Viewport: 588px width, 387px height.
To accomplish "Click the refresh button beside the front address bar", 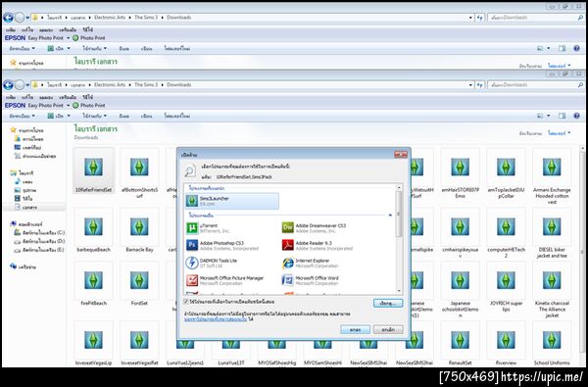I will tap(479, 85).
